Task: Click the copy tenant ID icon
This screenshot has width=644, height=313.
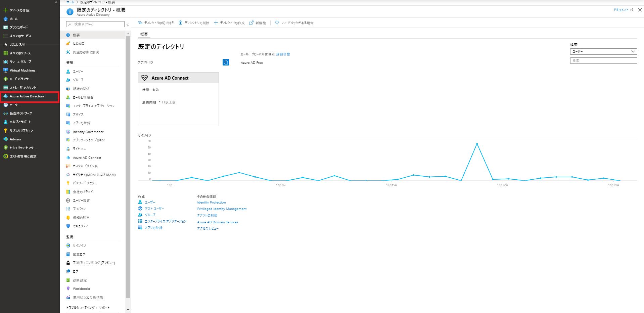Action: pos(226,62)
